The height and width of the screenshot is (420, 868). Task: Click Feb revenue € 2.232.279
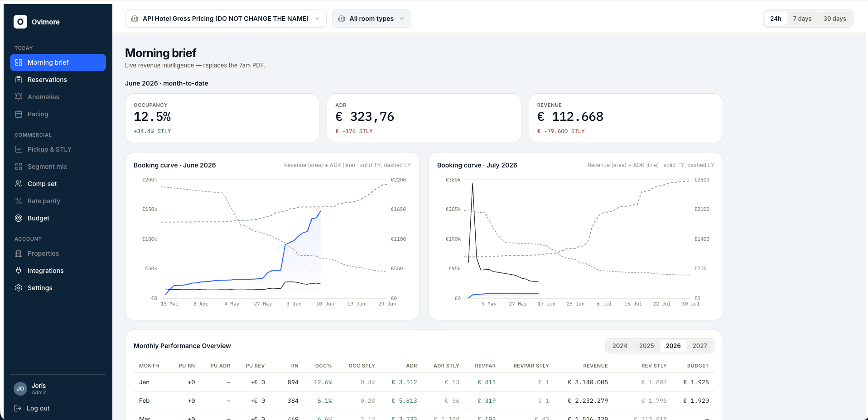tap(588, 401)
